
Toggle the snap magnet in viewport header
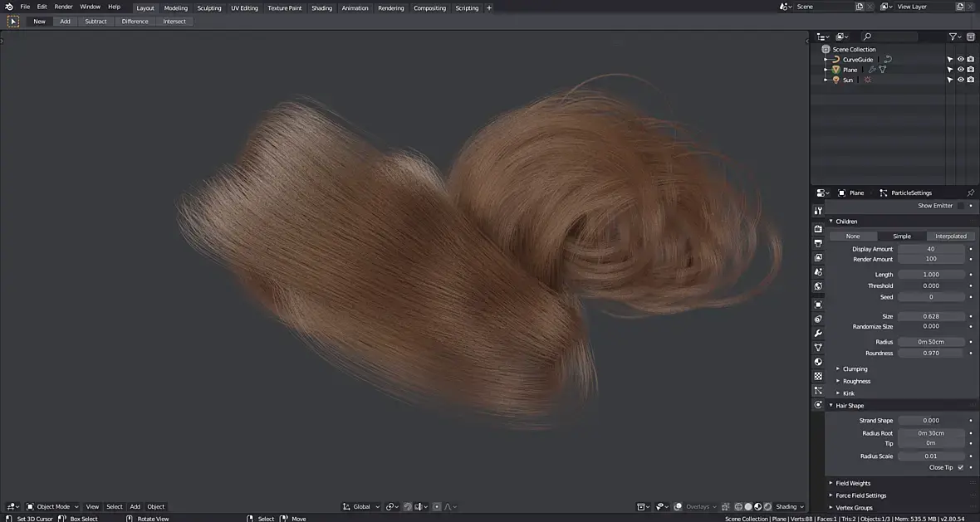[x=408, y=506]
